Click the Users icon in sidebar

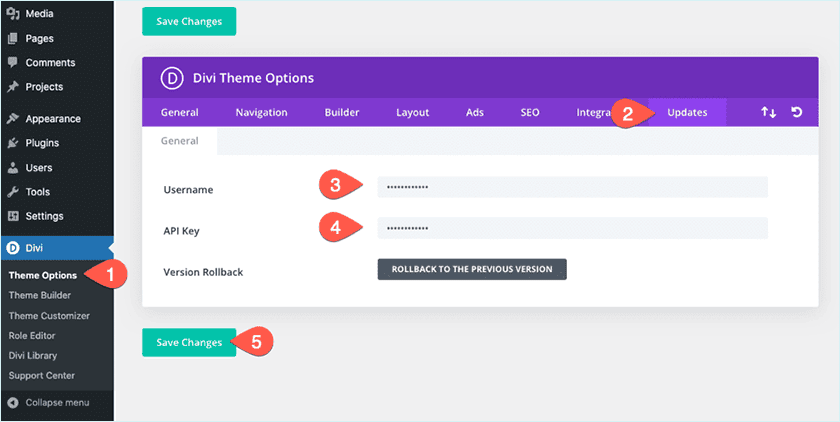(13, 168)
